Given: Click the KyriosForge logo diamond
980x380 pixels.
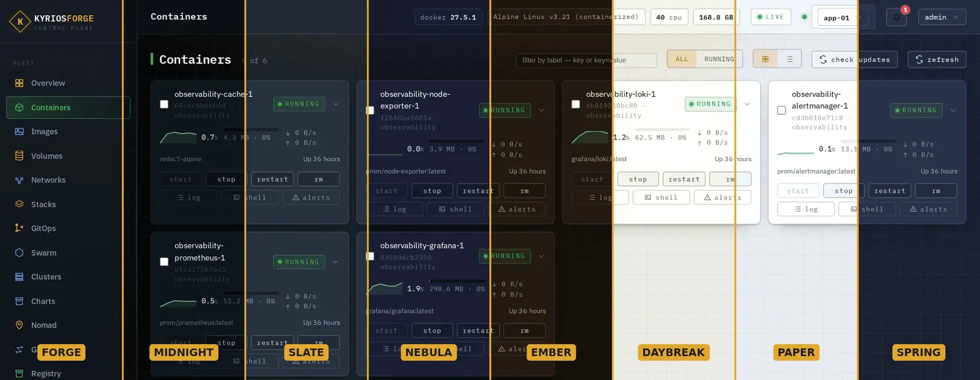Looking at the screenshot, I should [20, 22].
